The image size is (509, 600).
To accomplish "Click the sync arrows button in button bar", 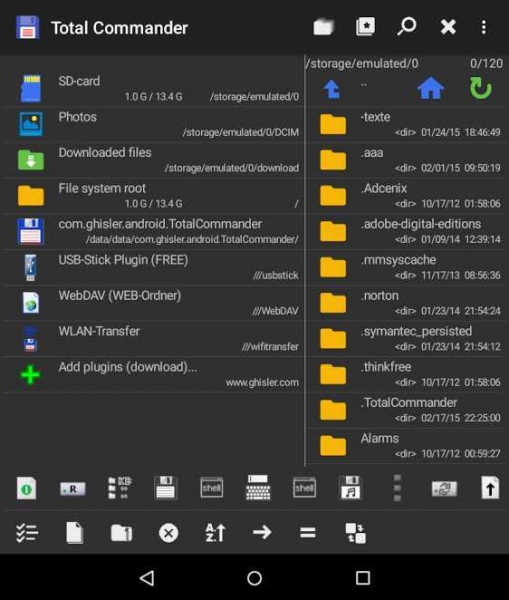I will coord(444,489).
